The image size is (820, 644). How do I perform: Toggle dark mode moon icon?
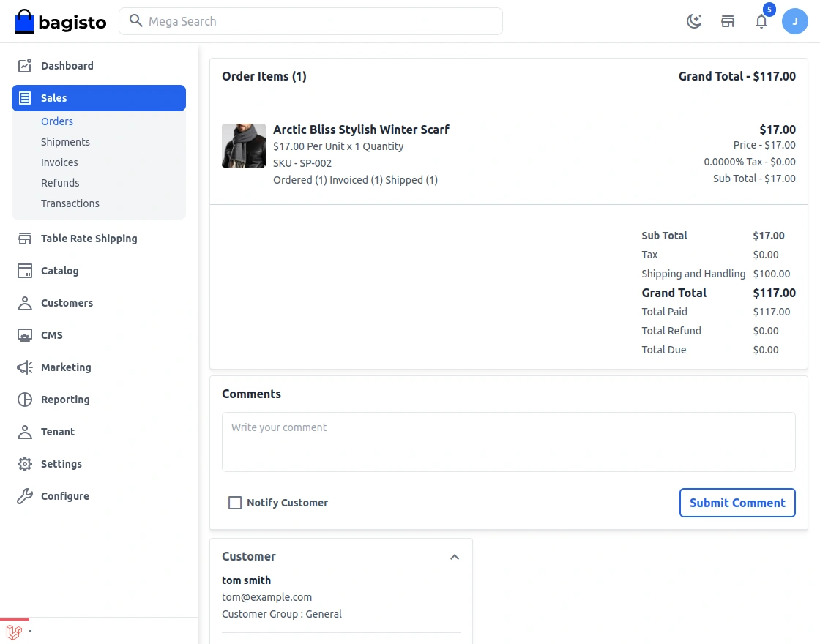pyautogui.click(x=694, y=21)
